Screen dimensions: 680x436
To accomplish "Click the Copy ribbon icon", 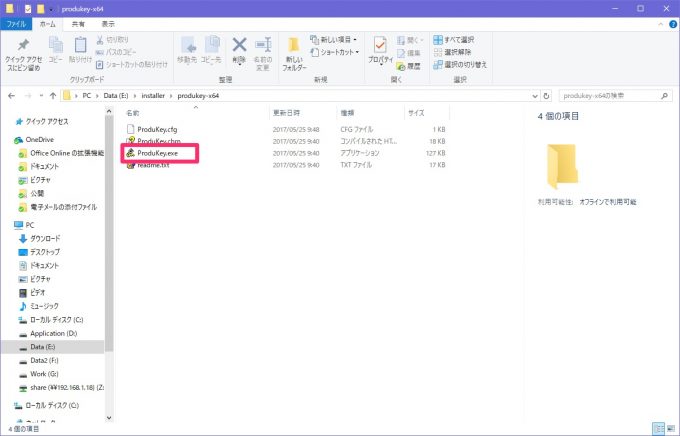I will [x=56, y=50].
